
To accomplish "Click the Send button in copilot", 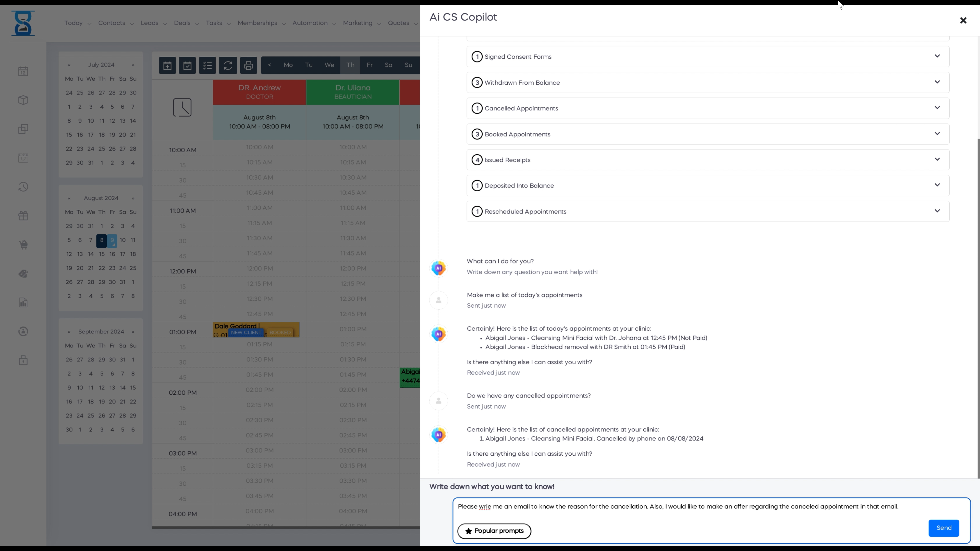I will pos(944,528).
